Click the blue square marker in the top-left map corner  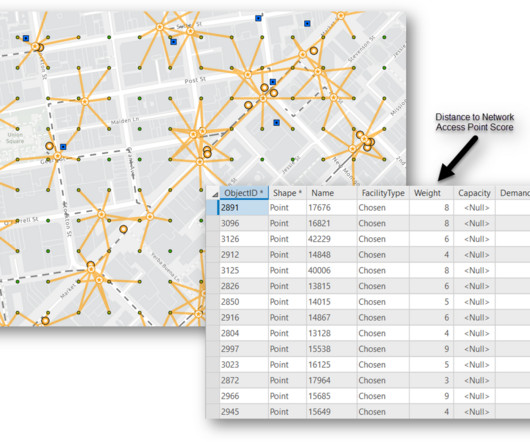point(26,38)
